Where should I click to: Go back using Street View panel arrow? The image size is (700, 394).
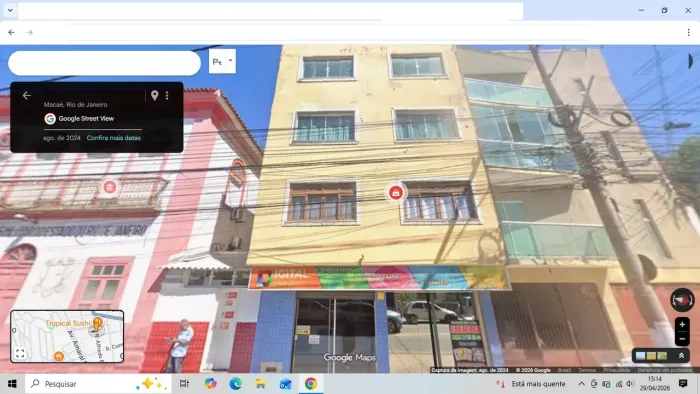pos(27,95)
